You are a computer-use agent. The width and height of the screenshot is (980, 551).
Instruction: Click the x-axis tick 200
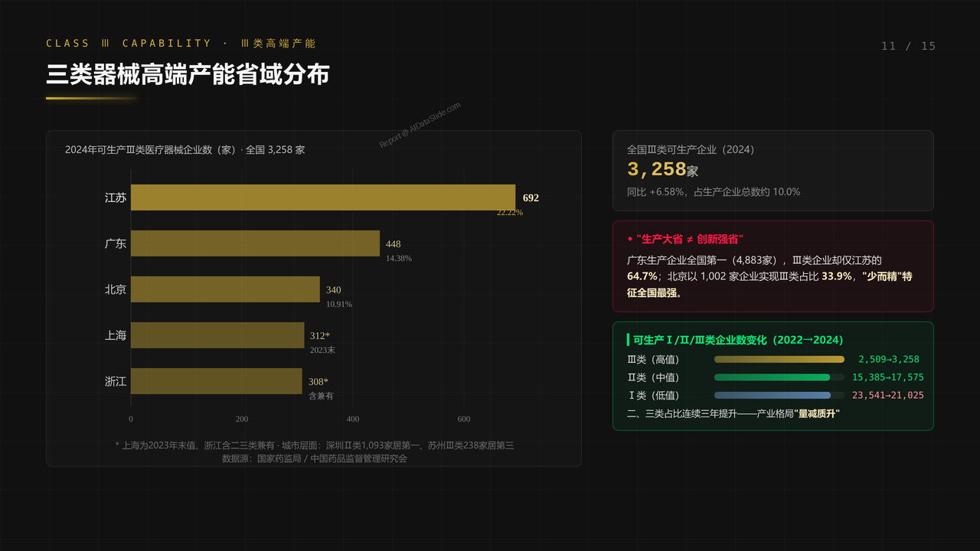point(242,419)
